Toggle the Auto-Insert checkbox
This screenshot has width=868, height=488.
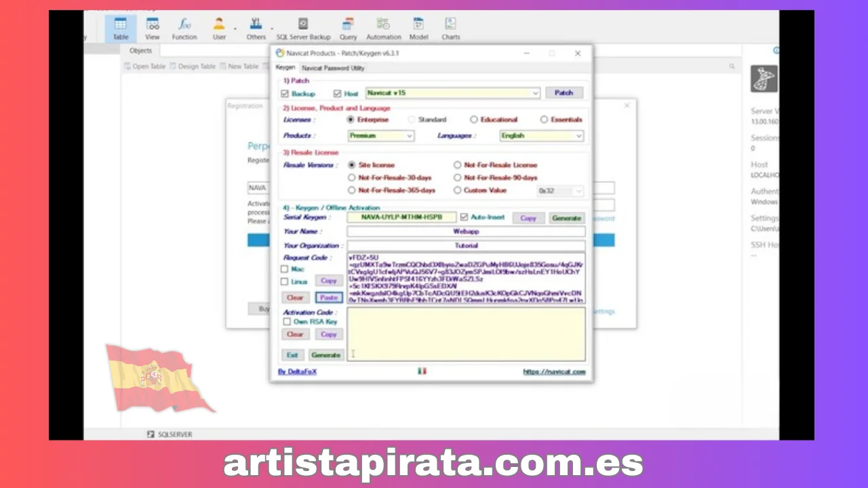pos(464,218)
